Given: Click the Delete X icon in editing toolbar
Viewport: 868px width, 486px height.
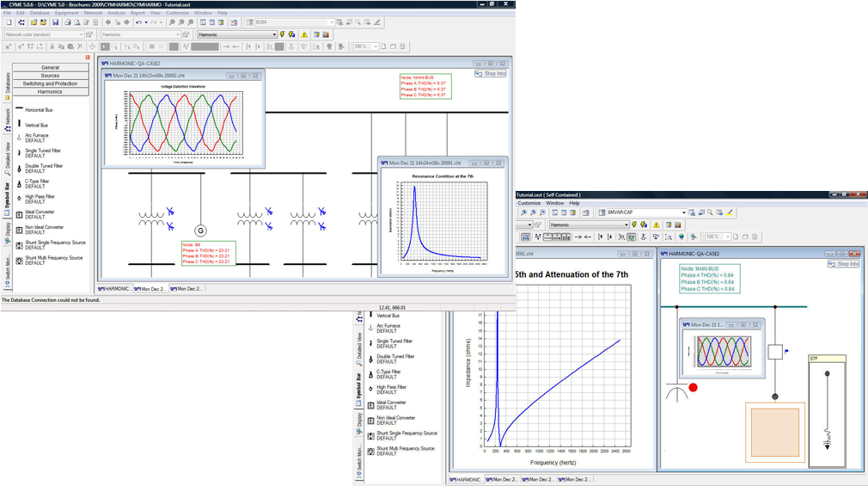Looking at the screenshot, I should point(80,46).
